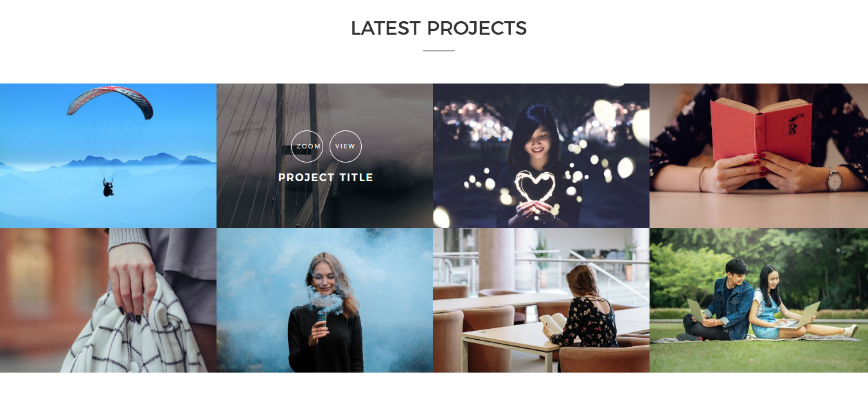Click the ZOOM circle button

pos(307,146)
